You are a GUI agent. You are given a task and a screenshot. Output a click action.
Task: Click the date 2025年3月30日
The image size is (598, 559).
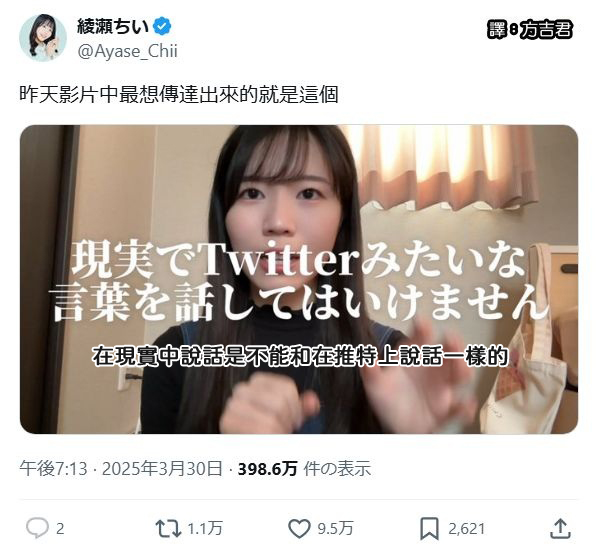[x=162, y=468]
